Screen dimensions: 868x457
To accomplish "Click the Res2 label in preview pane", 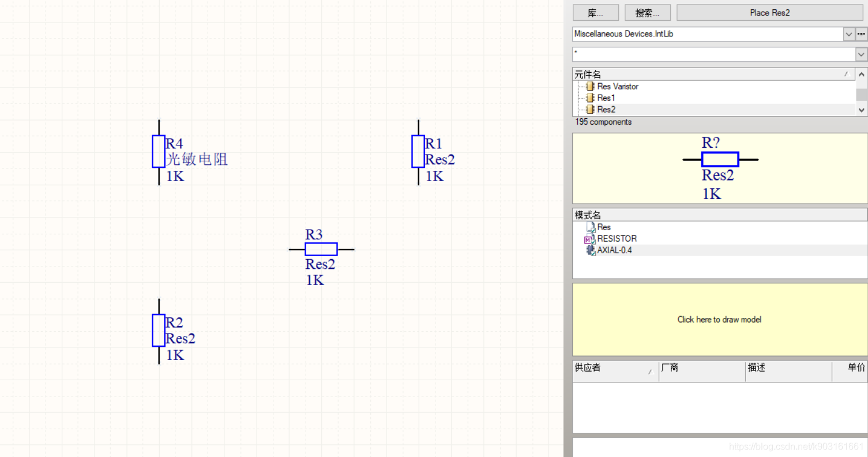I will point(718,175).
